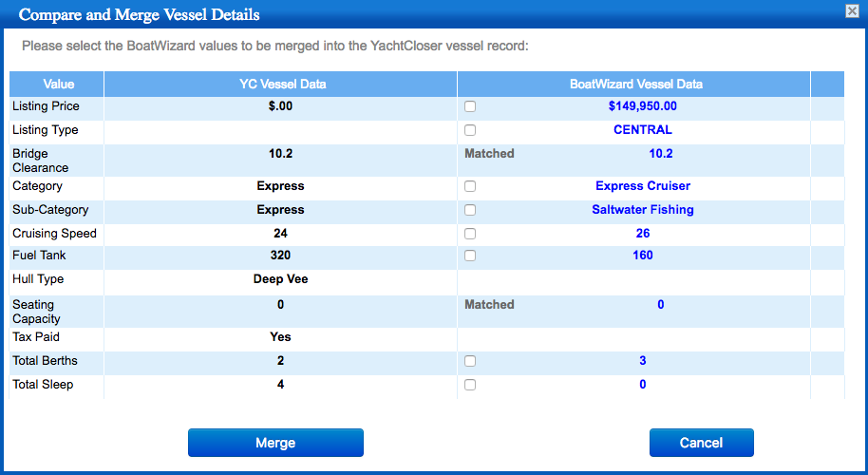Click the Fuel Tank row label

[39, 256]
